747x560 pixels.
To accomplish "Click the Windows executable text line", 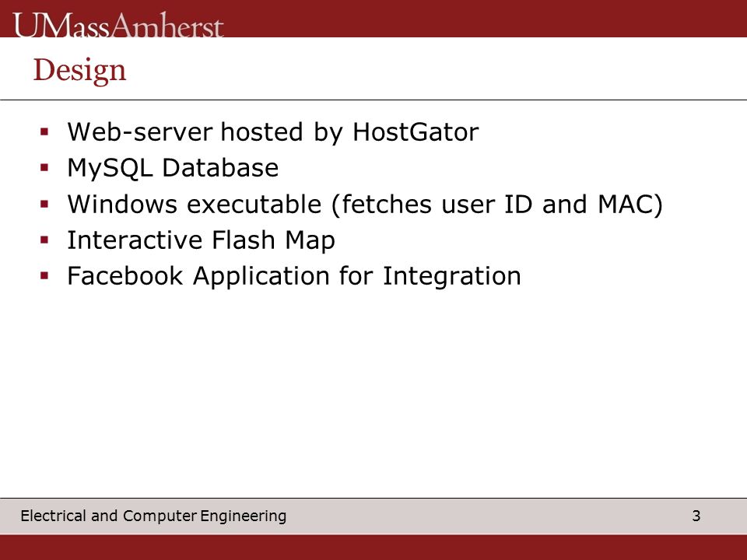I will [365, 205].
